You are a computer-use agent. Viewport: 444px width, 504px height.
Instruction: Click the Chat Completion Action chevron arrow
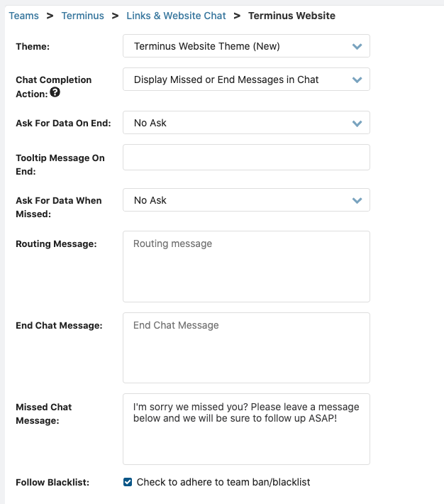(x=357, y=80)
